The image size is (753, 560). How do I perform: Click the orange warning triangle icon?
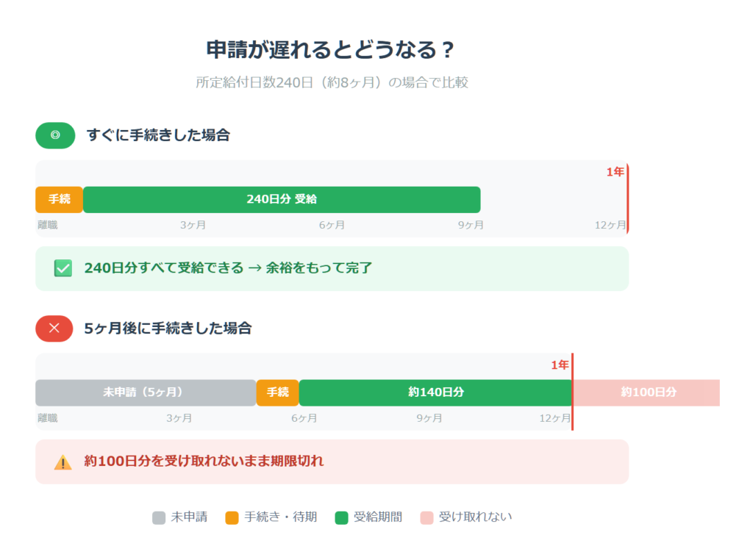point(63,462)
